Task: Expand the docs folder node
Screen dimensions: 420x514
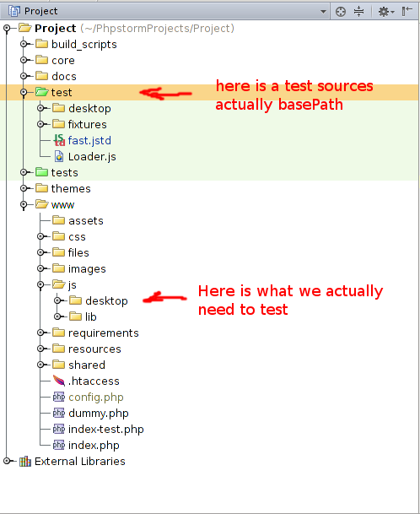Action: 24,76
